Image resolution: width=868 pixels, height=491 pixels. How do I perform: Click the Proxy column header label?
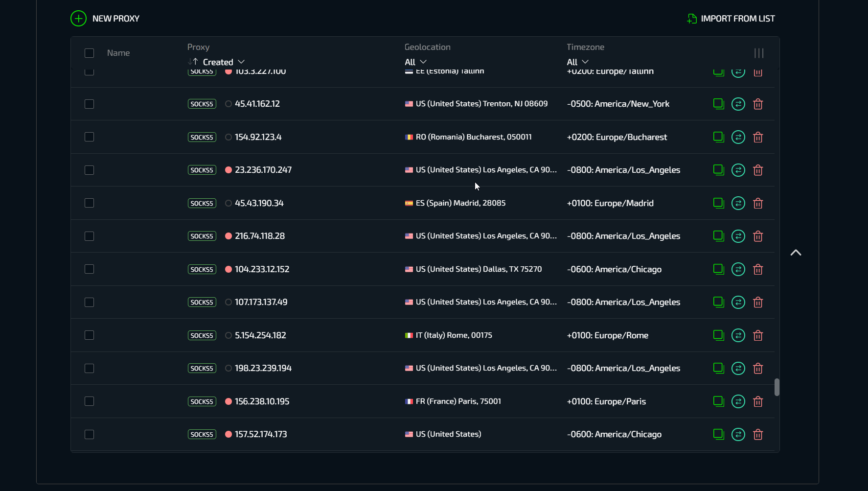click(x=198, y=47)
